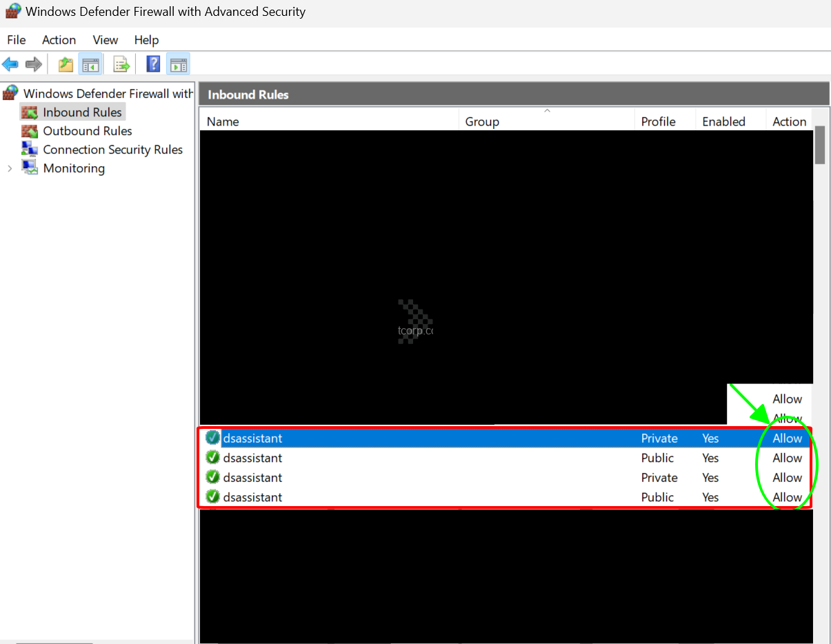Select the first dsassistant Private rule
The image size is (831, 644).
pyautogui.click(x=252, y=439)
